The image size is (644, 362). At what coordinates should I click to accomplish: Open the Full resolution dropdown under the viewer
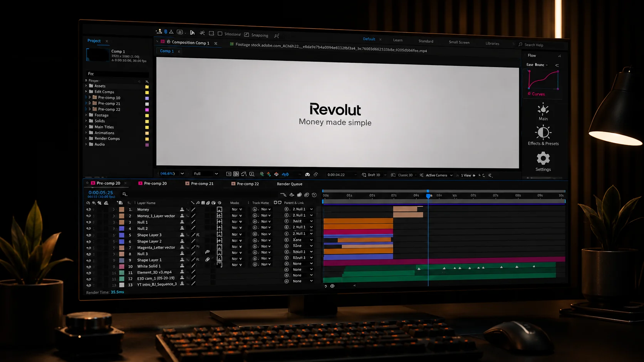(x=206, y=174)
